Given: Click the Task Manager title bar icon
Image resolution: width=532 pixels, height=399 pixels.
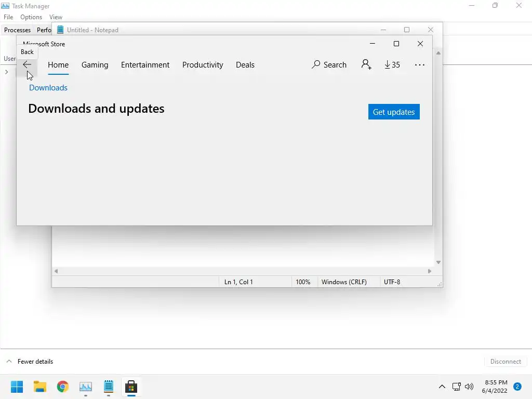Looking at the screenshot, I should pos(5,6).
